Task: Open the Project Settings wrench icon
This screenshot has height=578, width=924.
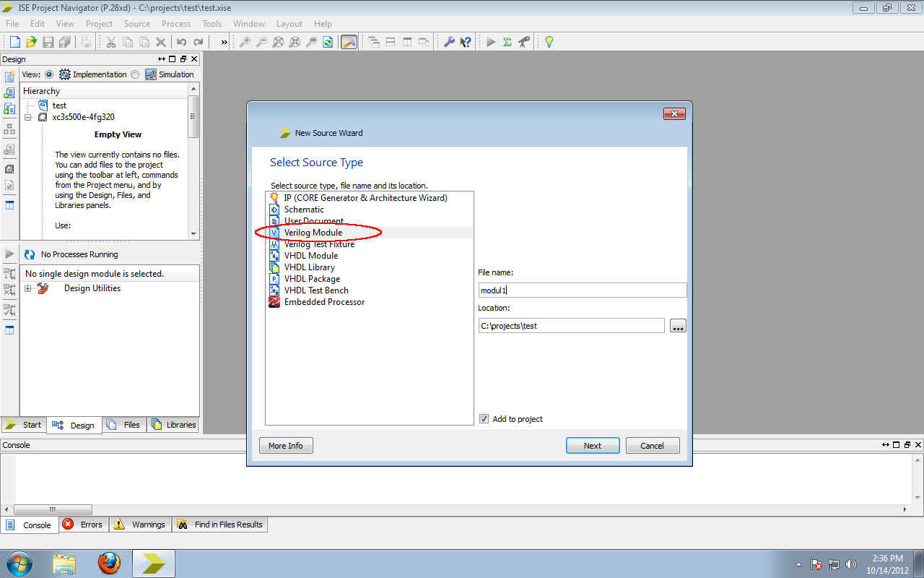Action: [x=450, y=41]
